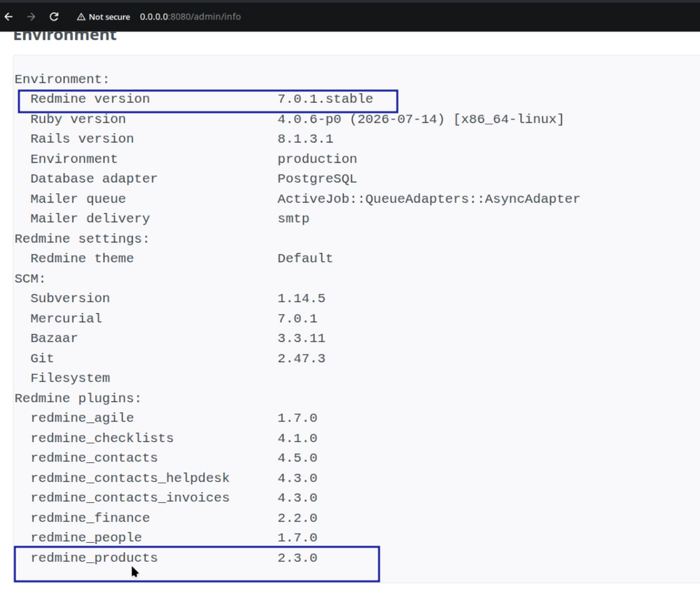Image resolution: width=700 pixels, height=605 pixels.
Task: Click the 'production' environment value
Action: point(317,159)
